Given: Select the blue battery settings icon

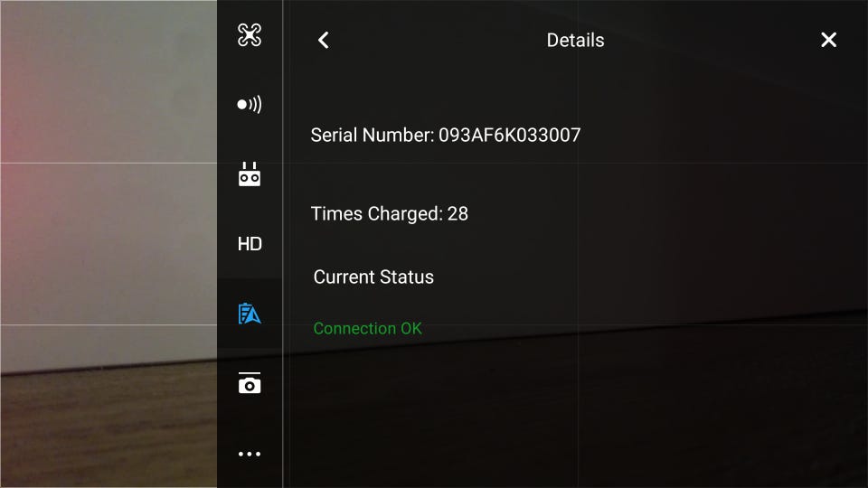Looking at the screenshot, I should tap(250, 314).
